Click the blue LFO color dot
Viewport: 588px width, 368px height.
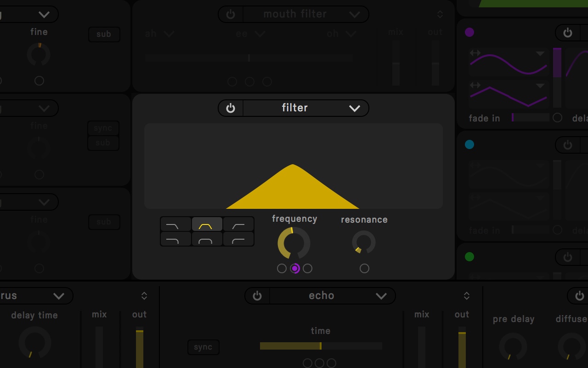[x=469, y=144]
